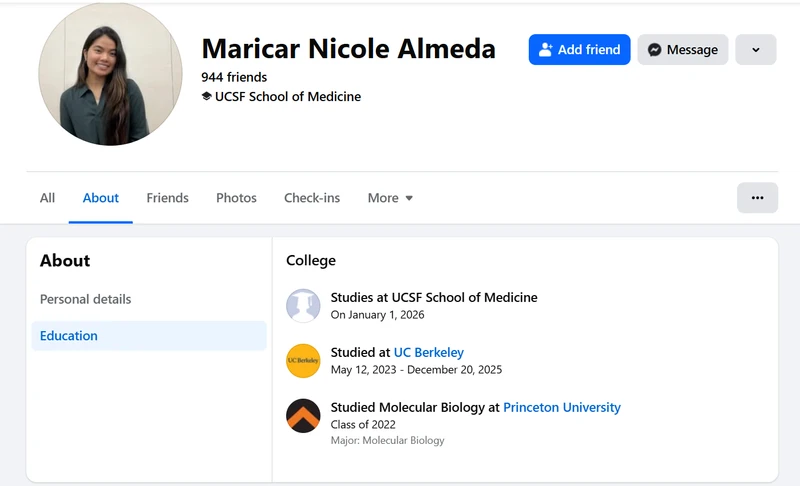Image resolution: width=800 pixels, height=486 pixels.
Task: Follow the UC Berkeley link
Action: coord(429,352)
